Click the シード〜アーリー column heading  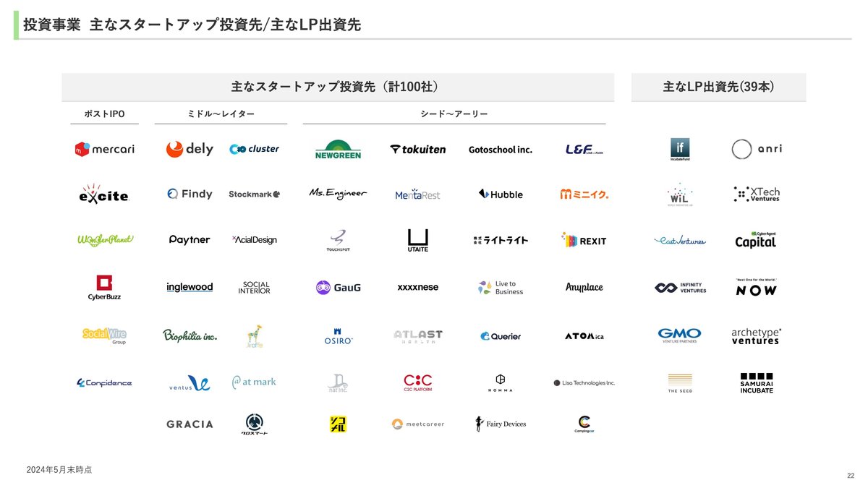coord(454,114)
